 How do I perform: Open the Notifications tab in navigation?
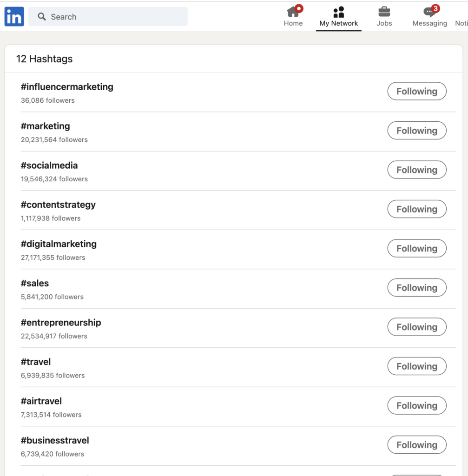coord(461,23)
